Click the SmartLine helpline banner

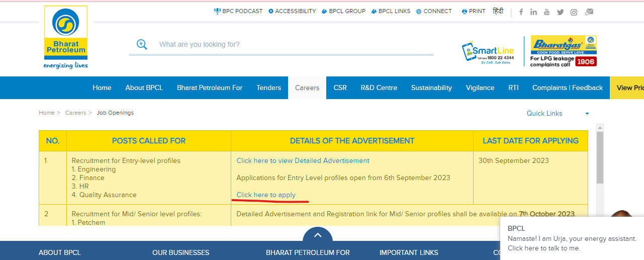tap(488, 53)
